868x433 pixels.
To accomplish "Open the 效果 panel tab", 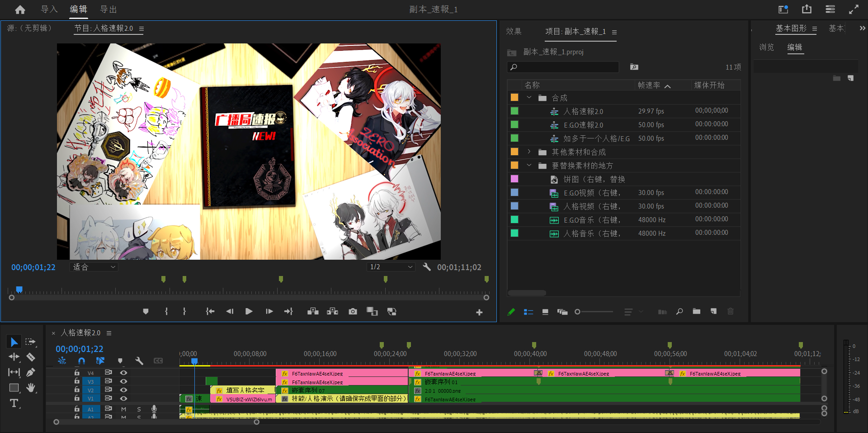I will tap(514, 31).
